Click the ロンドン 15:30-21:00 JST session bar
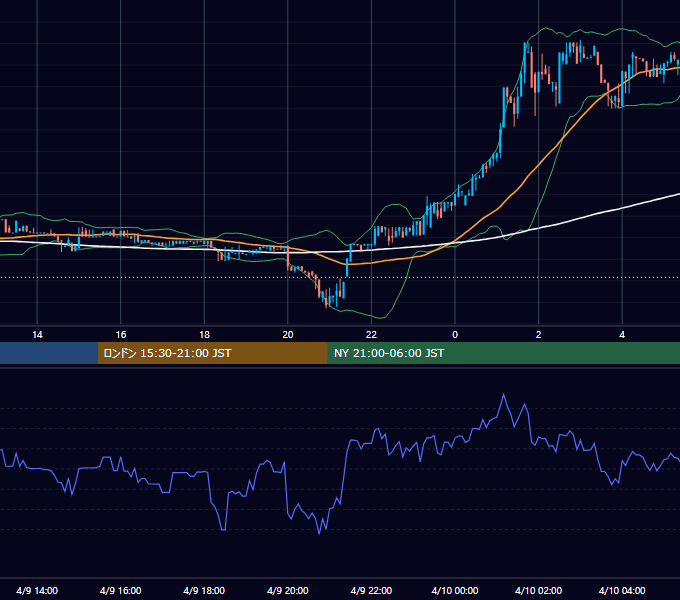 tap(212, 353)
